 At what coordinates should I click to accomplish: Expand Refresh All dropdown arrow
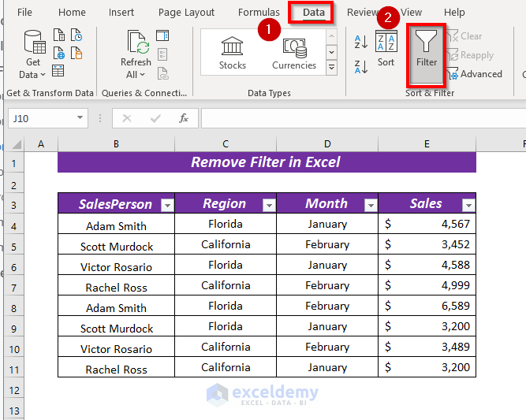click(x=143, y=74)
